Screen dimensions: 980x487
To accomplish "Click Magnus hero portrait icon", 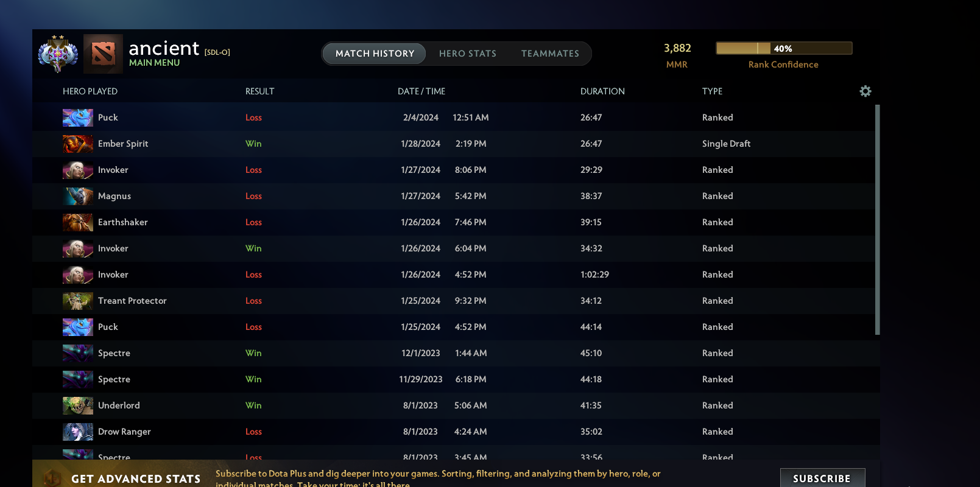I will click(x=78, y=197).
